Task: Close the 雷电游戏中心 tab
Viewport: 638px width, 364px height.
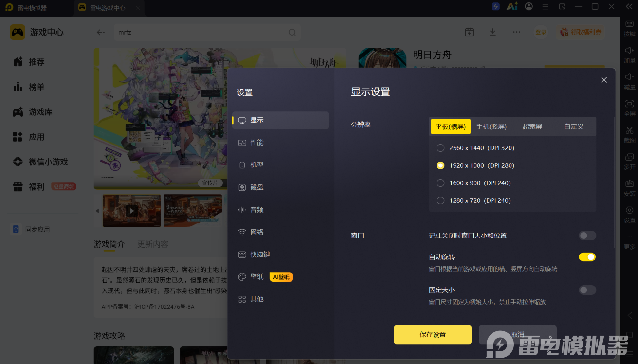Action: click(138, 8)
